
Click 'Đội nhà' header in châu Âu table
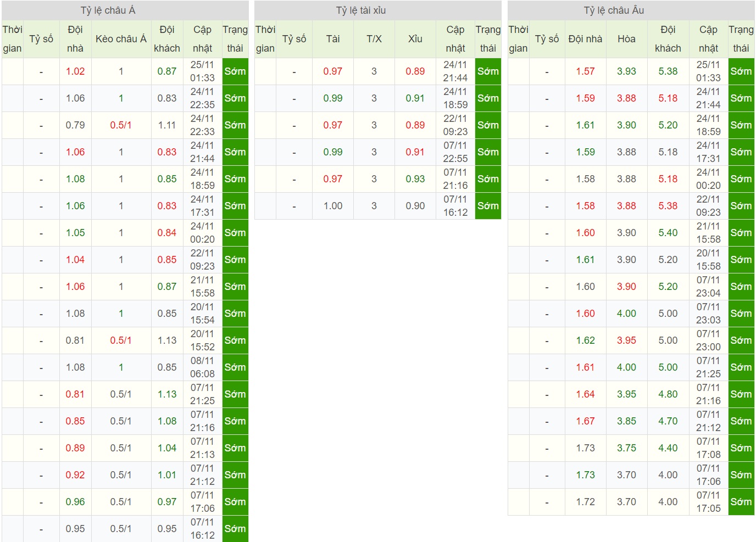pos(586,39)
